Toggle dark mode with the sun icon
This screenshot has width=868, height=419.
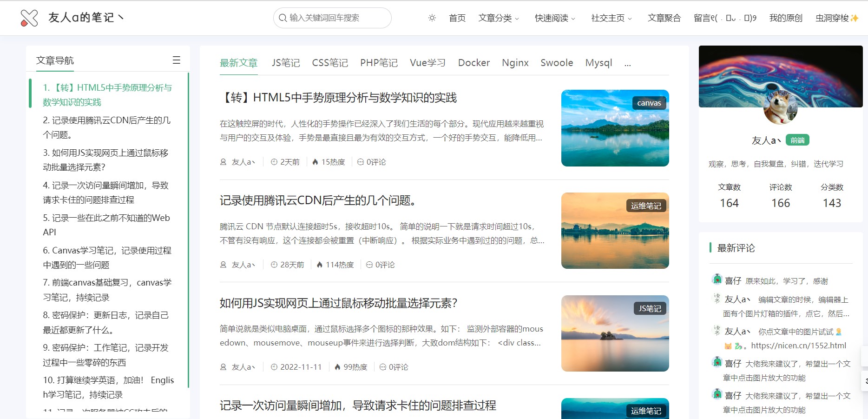point(432,18)
